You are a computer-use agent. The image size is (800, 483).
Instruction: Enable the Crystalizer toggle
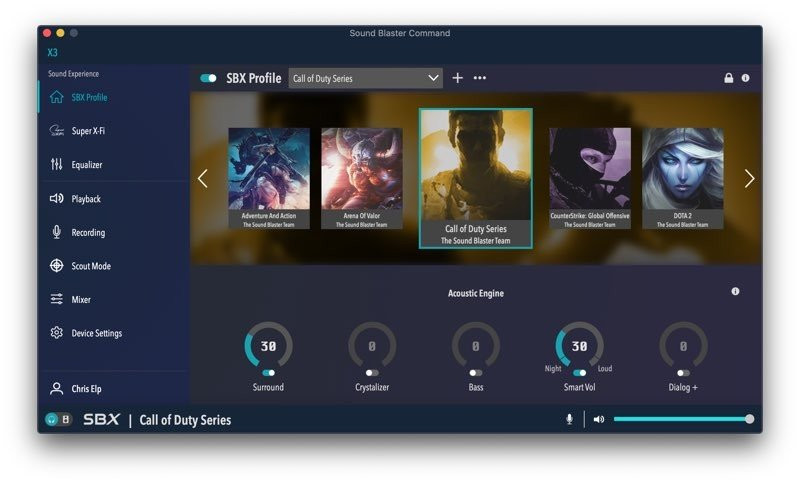pos(372,372)
